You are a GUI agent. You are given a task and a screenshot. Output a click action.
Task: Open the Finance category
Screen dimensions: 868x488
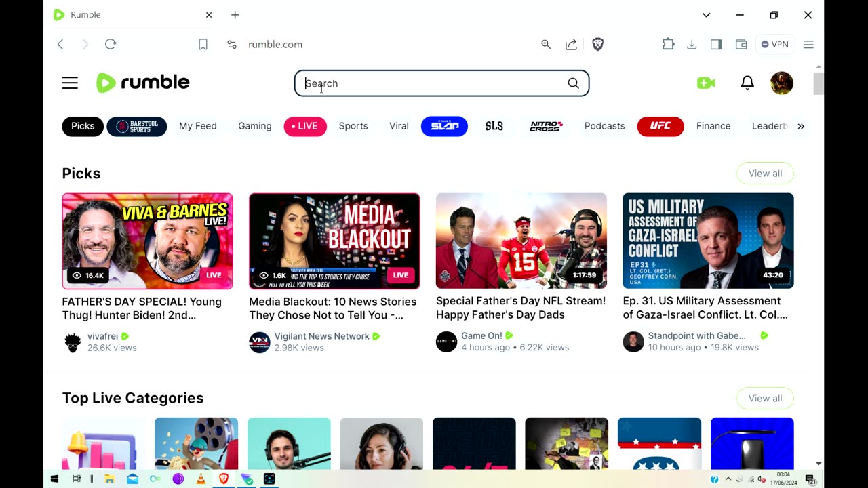[713, 126]
